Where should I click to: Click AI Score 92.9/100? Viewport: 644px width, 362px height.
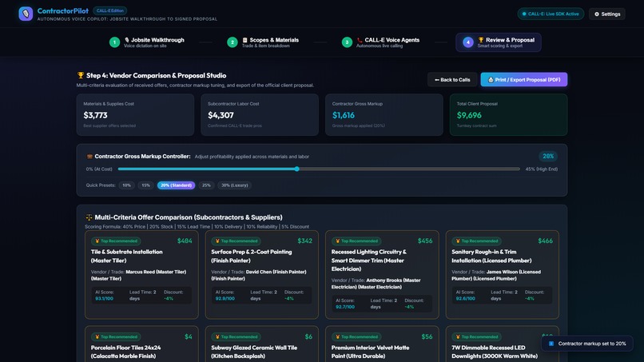coord(225,299)
